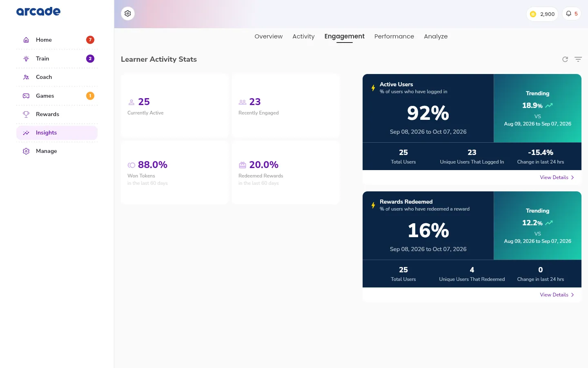Click the -15.4% change value
The image size is (588, 368).
point(541,153)
